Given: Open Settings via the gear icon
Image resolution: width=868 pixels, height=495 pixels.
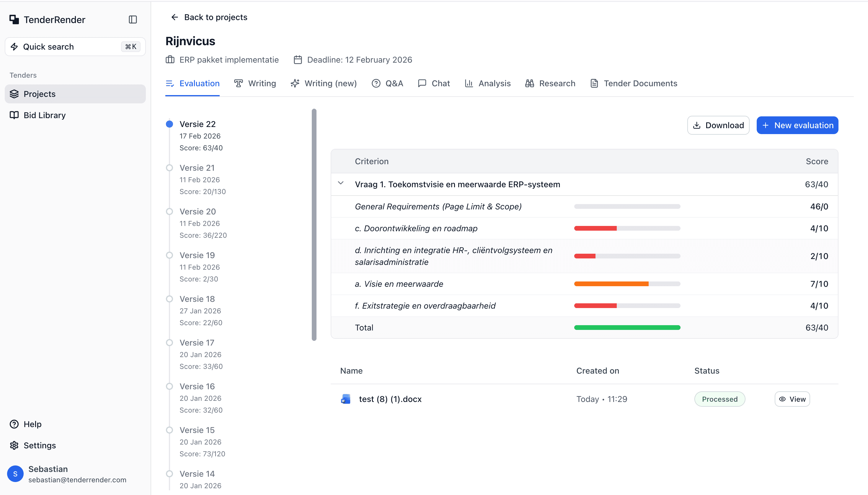Looking at the screenshot, I should point(14,445).
